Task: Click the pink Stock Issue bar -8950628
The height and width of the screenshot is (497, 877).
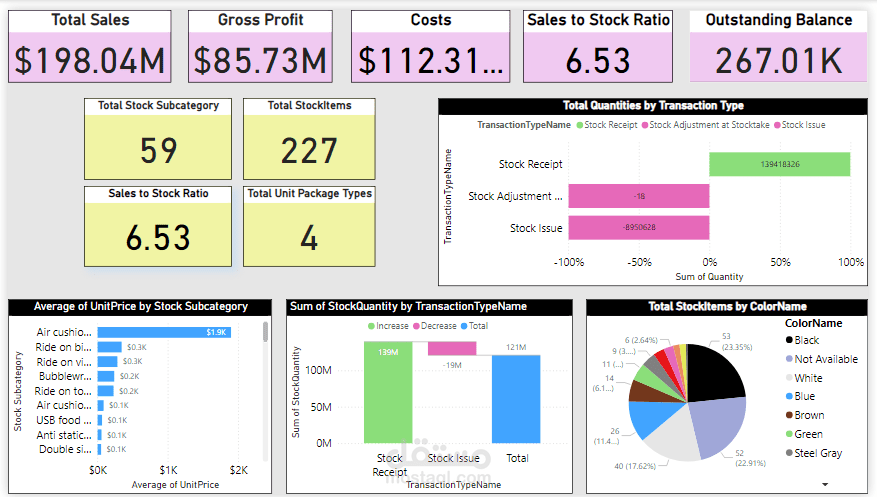Action: click(x=639, y=228)
